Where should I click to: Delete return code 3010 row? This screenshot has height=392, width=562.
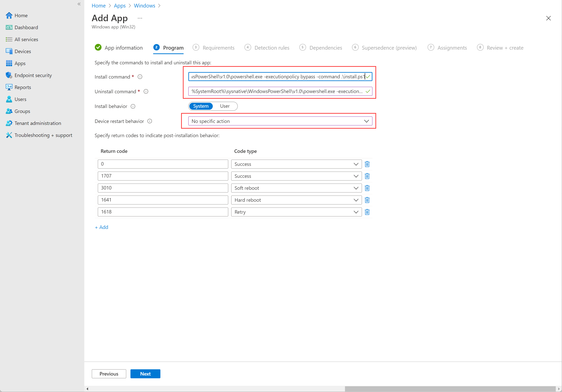coord(367,188)
